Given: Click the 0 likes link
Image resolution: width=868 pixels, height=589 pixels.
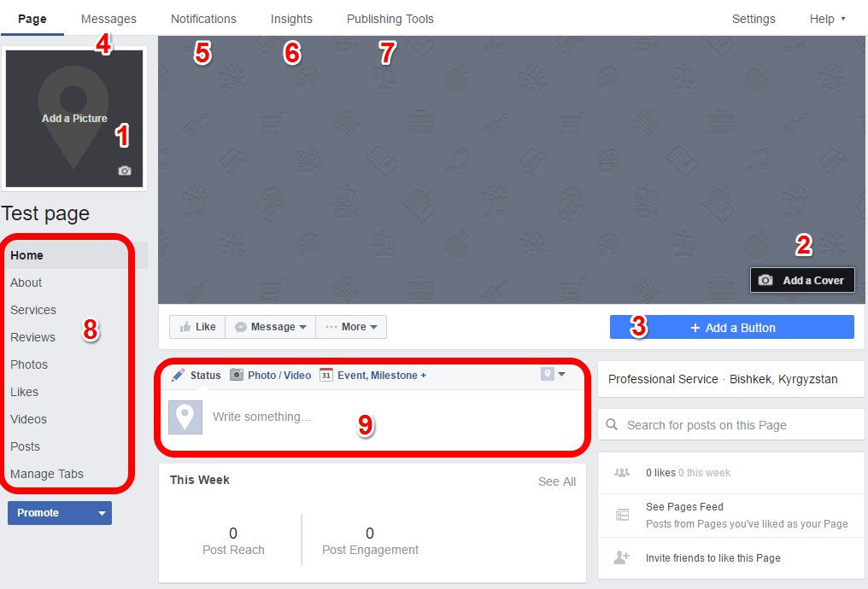Looking at the screenshot, I should coord(660,473).
